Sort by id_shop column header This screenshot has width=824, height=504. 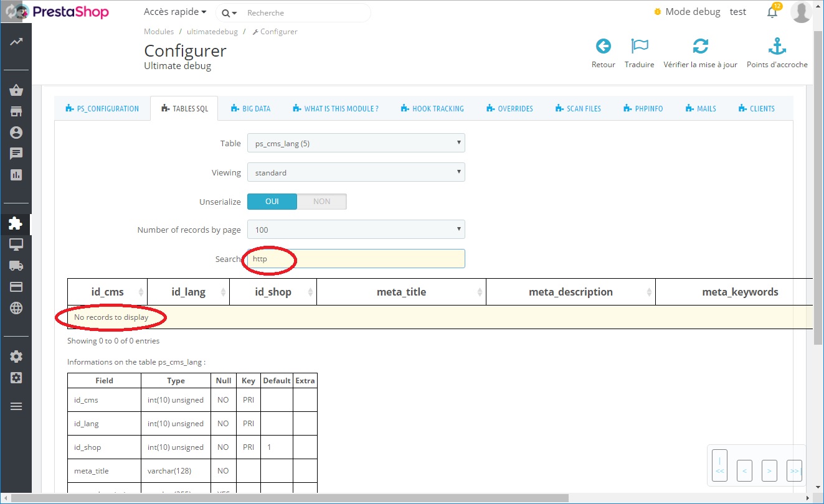click(x=273, y=292)
